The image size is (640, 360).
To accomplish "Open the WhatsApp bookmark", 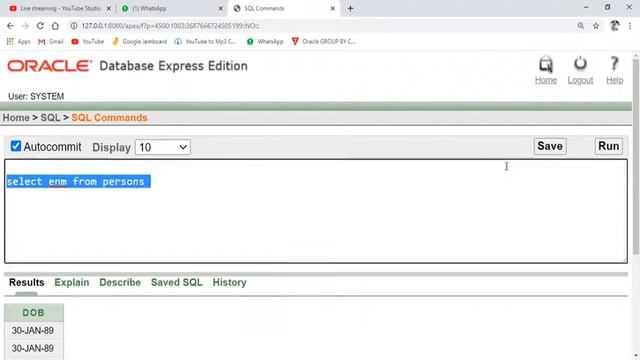I will point(265,41).
